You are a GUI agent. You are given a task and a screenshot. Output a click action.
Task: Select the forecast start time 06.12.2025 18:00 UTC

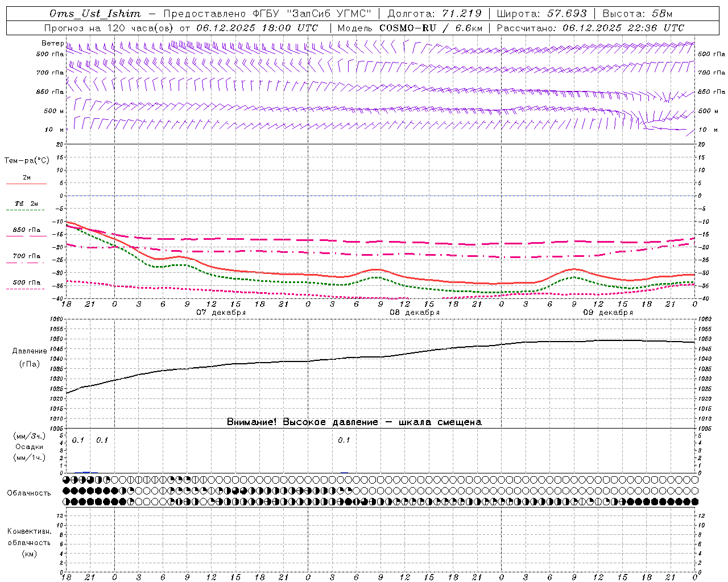pos(257,28)
